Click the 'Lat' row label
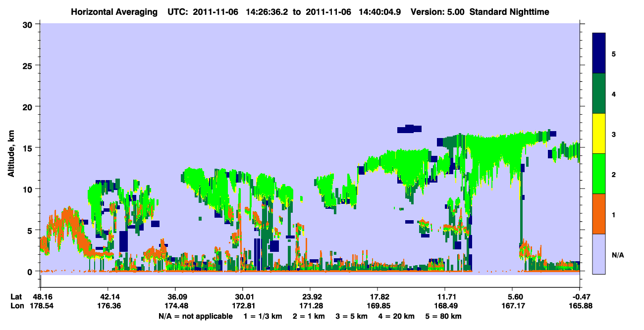Image resolution: width=644 pixels, height=330 pixels. click(x=16, y=297)
